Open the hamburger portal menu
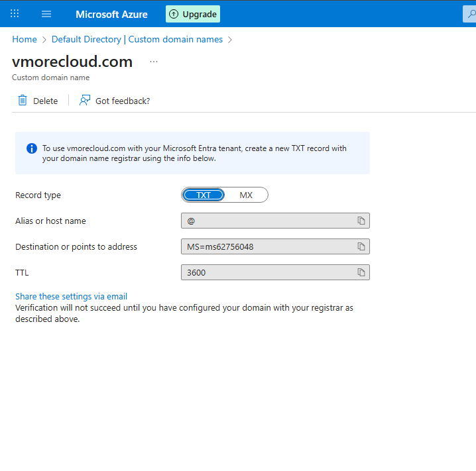This screenshot has width=476, height=471. pos(46,14)
